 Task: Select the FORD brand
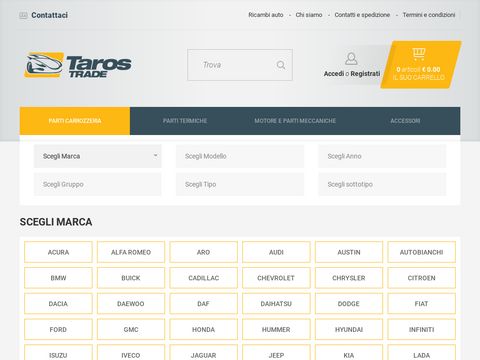[x=58, y=329]
